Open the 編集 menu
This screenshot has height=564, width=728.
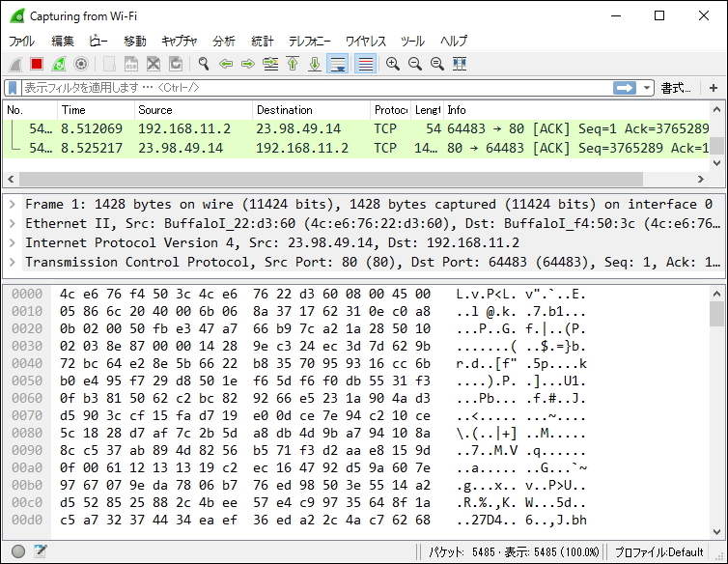62,42
